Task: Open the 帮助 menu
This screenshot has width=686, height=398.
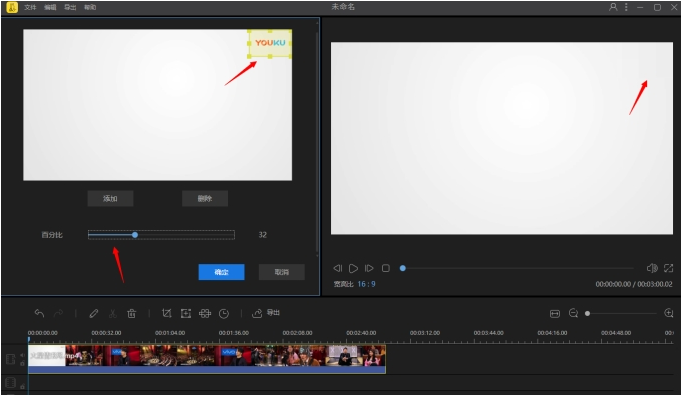Action: tap(90, 7)
